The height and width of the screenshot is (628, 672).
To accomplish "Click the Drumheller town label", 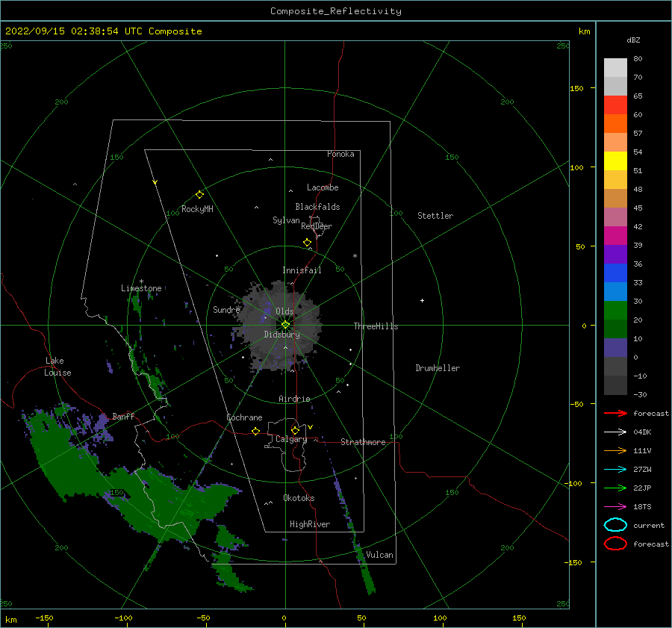I will click(438, 368).
